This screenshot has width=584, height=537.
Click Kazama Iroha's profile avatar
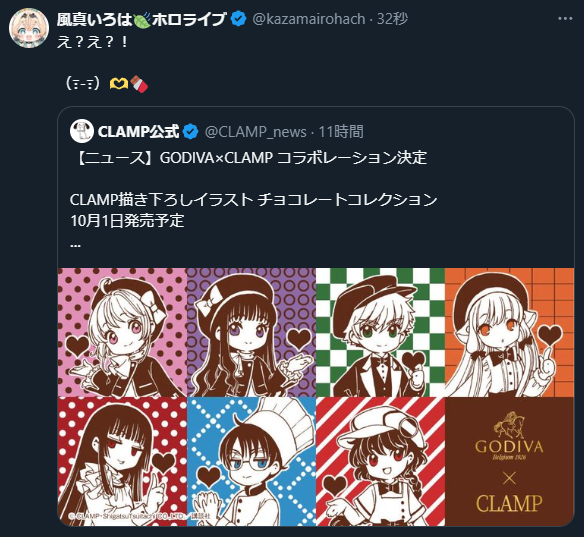(x=29, y=28)
